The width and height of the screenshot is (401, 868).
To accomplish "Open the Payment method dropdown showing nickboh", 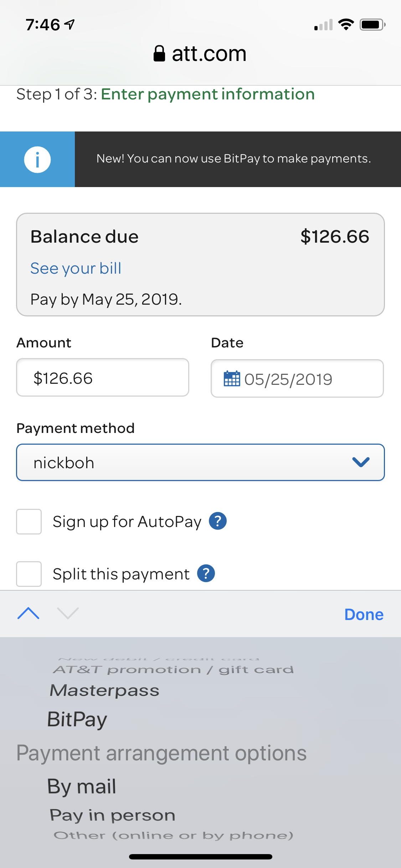I will 200,462.
